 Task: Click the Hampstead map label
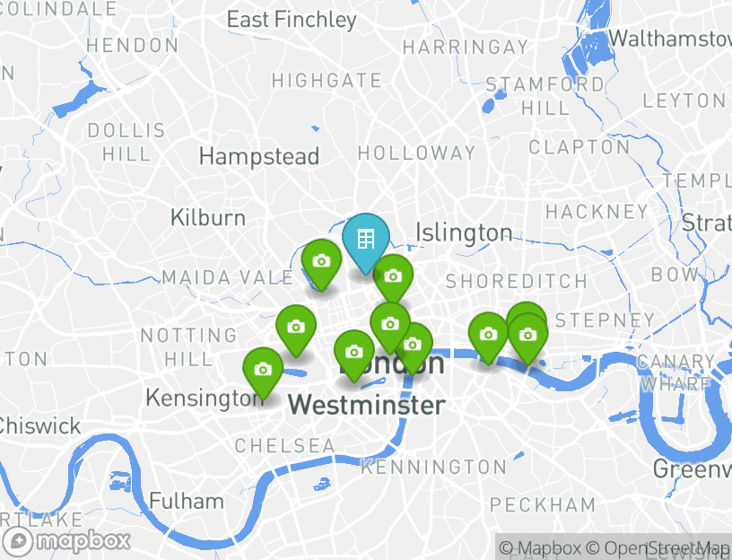[x=259, y=157]
